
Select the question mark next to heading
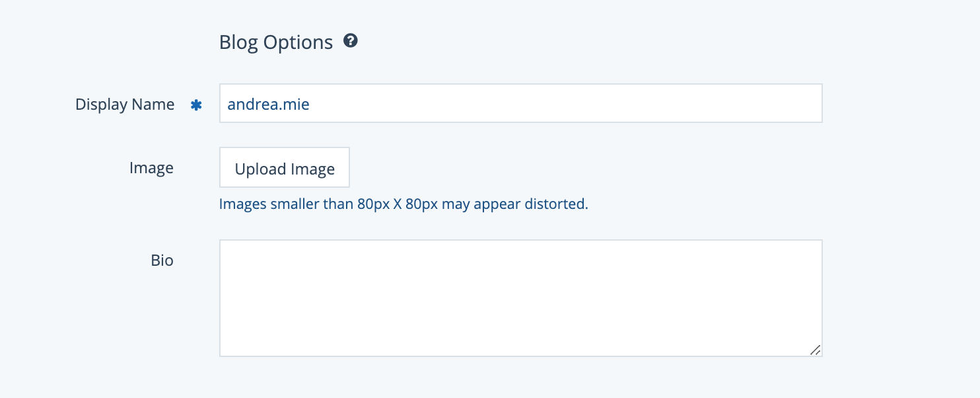coord(351,42)
